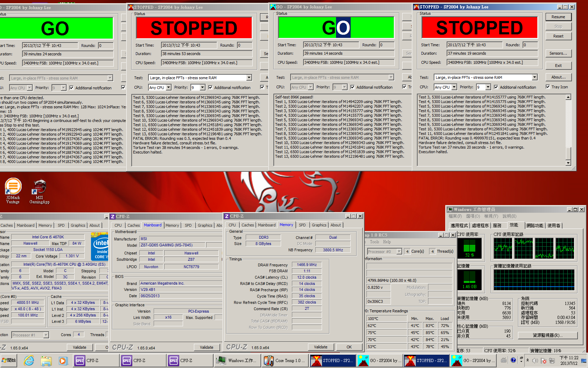Click OK in the CPU-Z Memory window
Viewport: 588px width, 368px height.
point(349,347)
